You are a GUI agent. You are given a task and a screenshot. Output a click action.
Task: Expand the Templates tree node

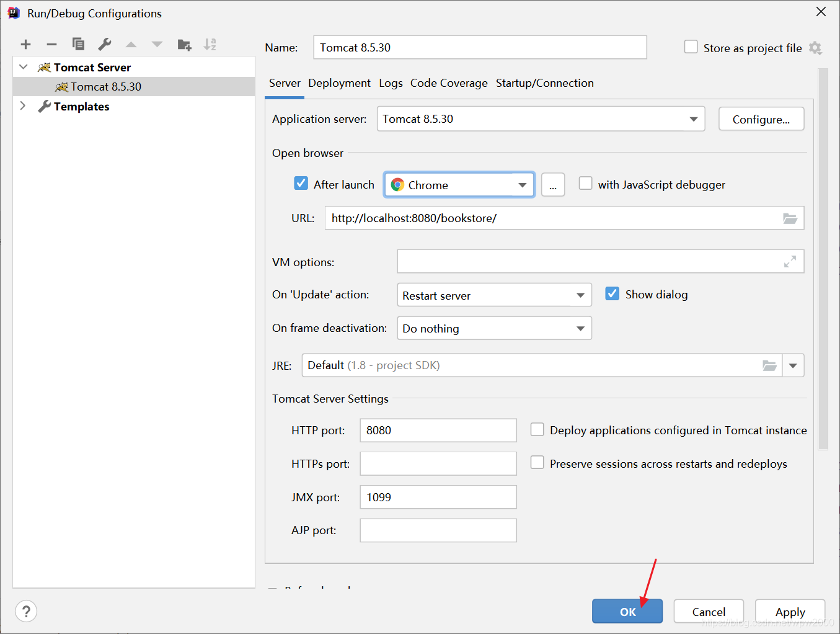click(23, 106)
